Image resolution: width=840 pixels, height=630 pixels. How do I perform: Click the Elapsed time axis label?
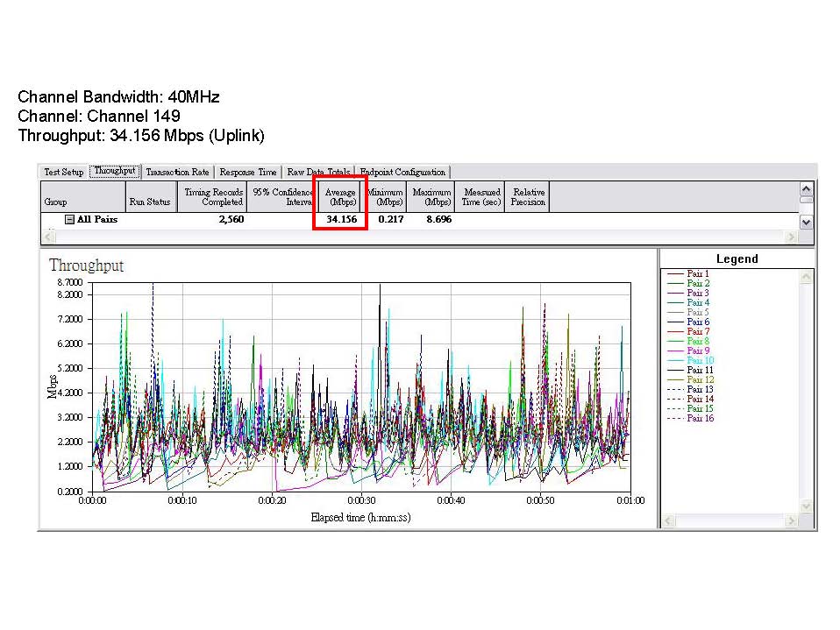coord(360,518)
